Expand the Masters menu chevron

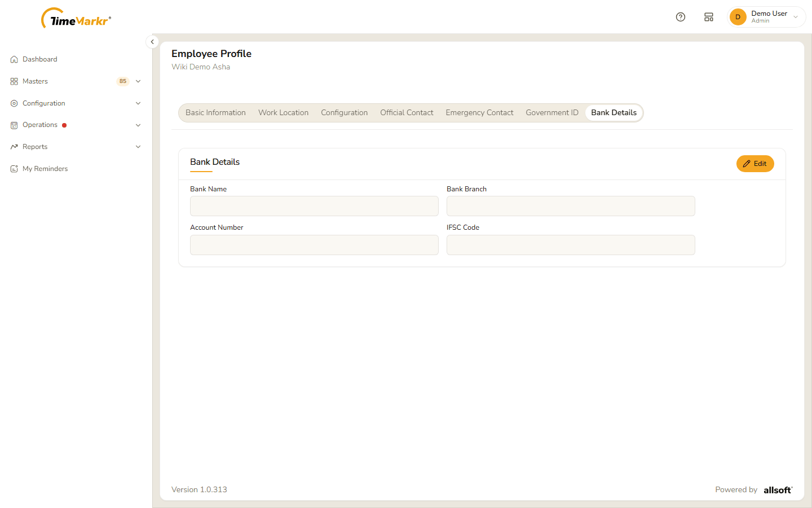(138, 81)
